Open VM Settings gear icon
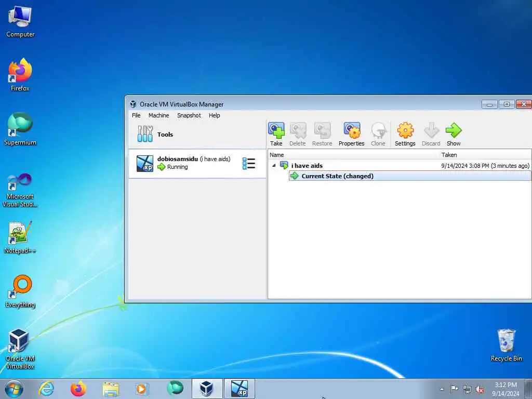 [405, 135]
